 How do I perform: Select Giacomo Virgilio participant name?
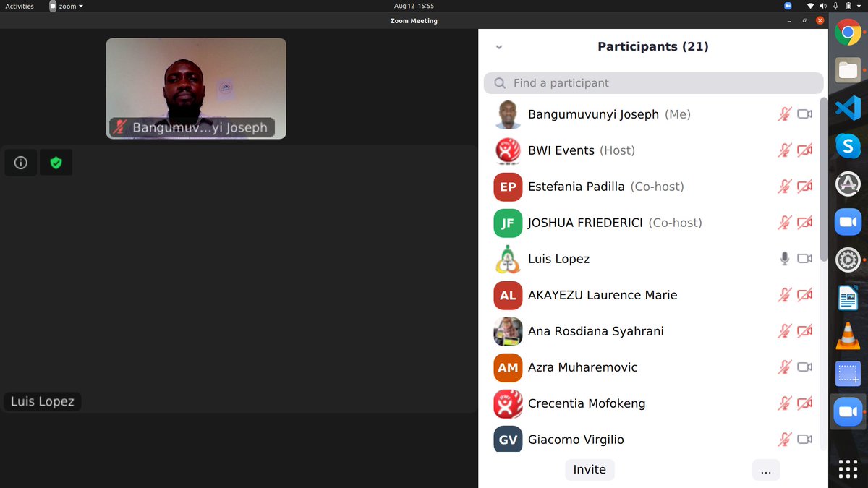pyautogui.click(x=576, y=440)
